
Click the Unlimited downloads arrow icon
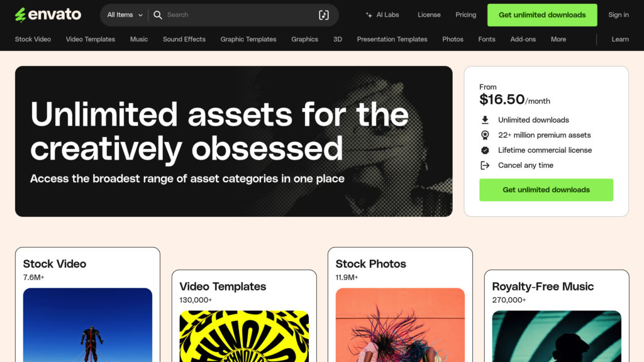click(485, 120)
